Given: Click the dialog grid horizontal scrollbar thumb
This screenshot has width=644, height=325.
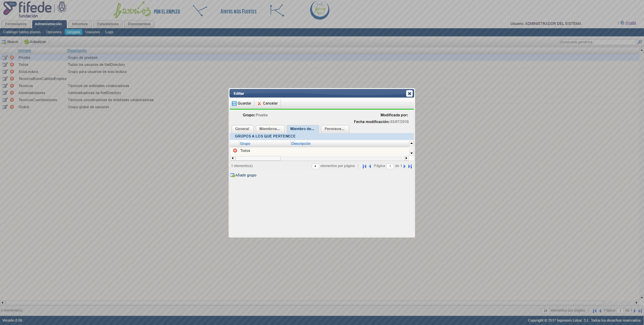Looking at the screenshot, I should [258, 158].
